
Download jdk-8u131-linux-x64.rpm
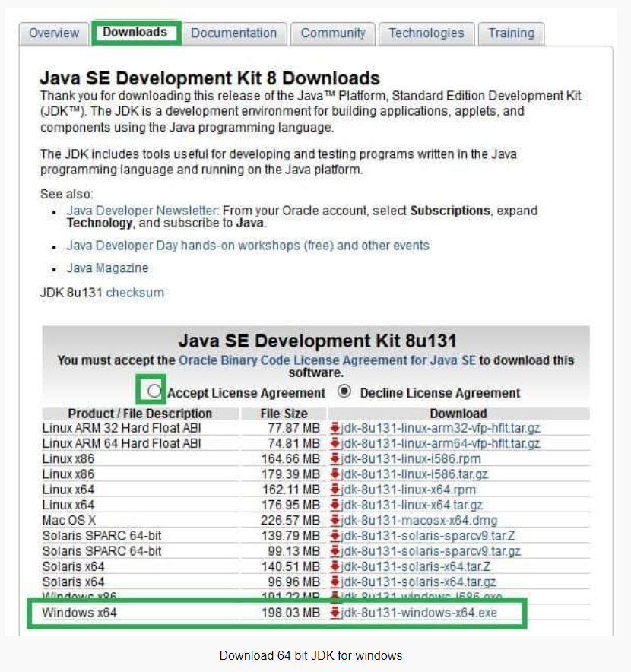pyautogui.click(x=408, y=490)
